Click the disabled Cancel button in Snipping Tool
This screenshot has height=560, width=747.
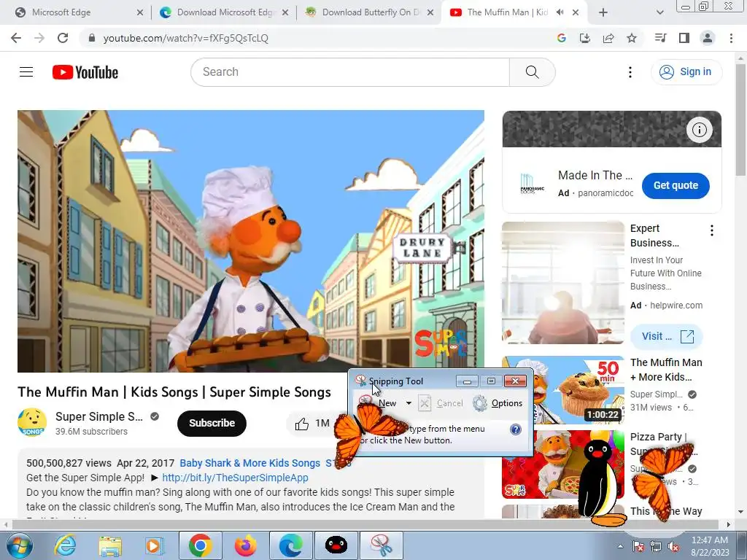(441, 403)
